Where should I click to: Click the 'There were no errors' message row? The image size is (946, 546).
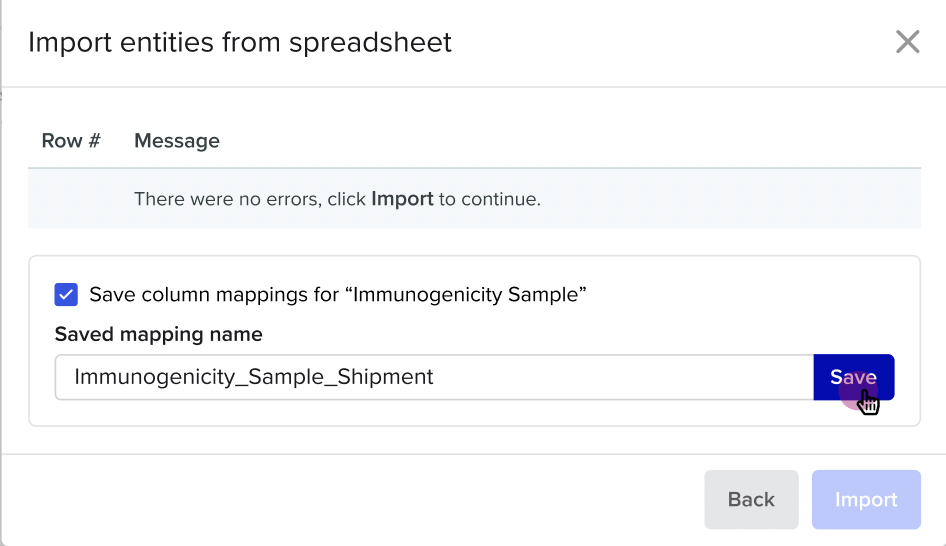(474, 198)
